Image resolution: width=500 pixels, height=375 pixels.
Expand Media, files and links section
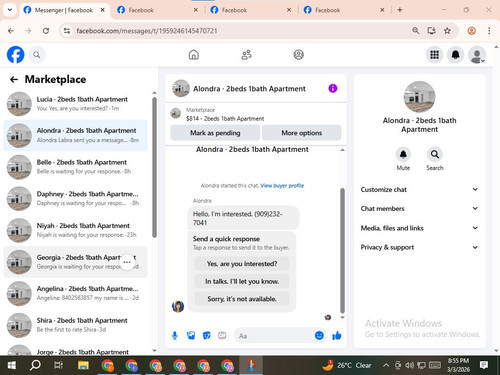[x=419, y=228]
